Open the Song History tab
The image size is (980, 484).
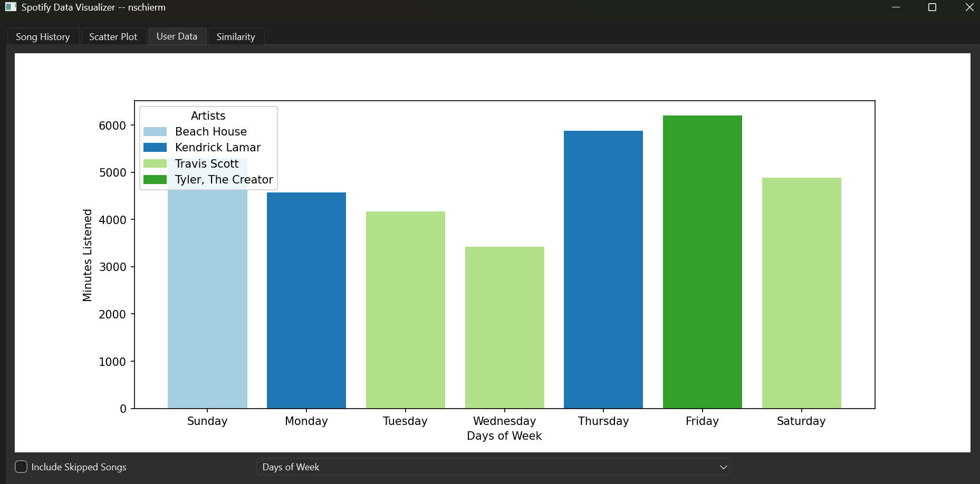[43, 37]
